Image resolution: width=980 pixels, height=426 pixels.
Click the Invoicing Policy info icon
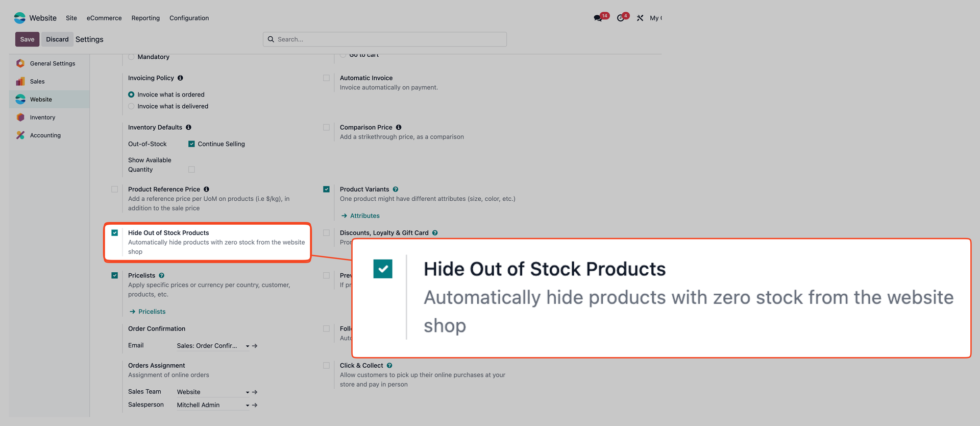(x=180, y=78)
